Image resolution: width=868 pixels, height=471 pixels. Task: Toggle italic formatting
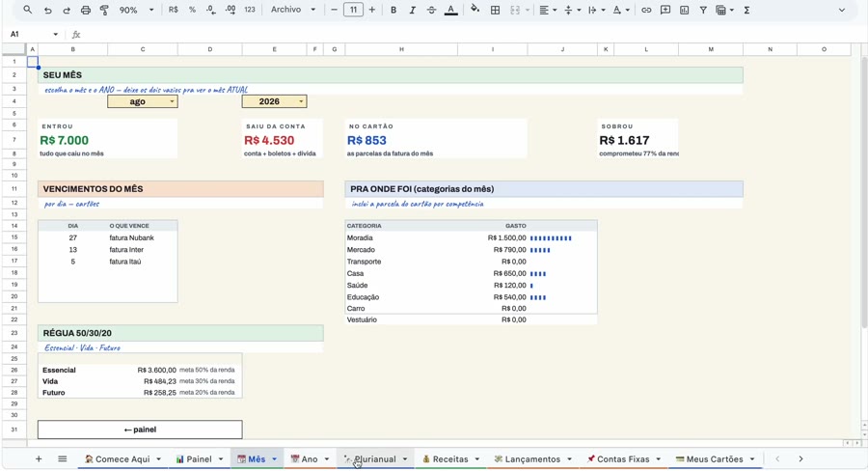tap(413, 10)
